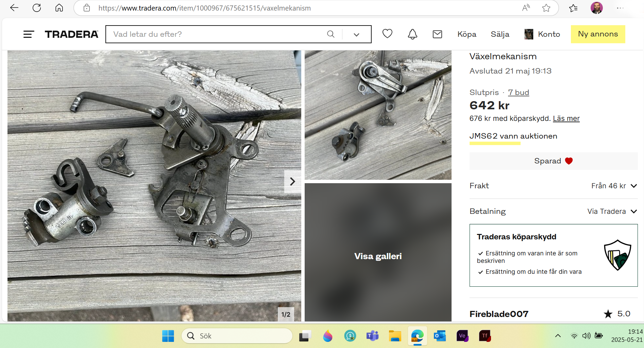The width and height of the screenshot is (644, 348).
Task: Open Windows Start menu
Action: (x=168, y=336)
